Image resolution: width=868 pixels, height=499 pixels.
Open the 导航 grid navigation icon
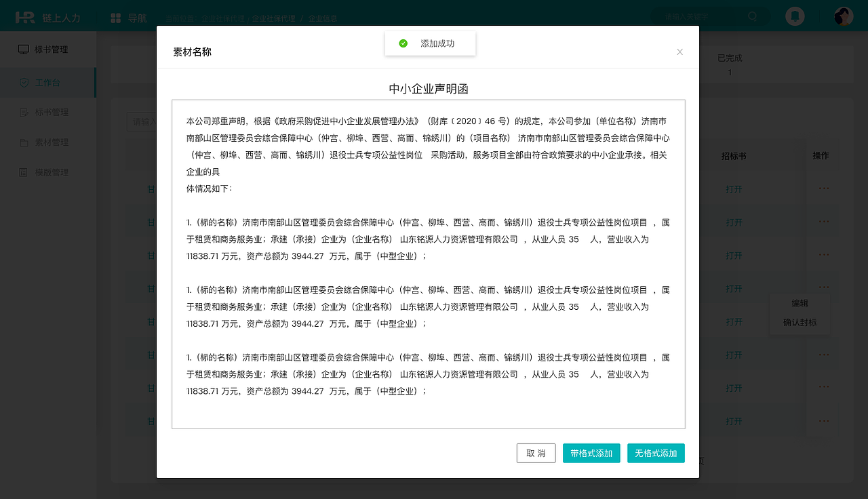coord(116,18)
